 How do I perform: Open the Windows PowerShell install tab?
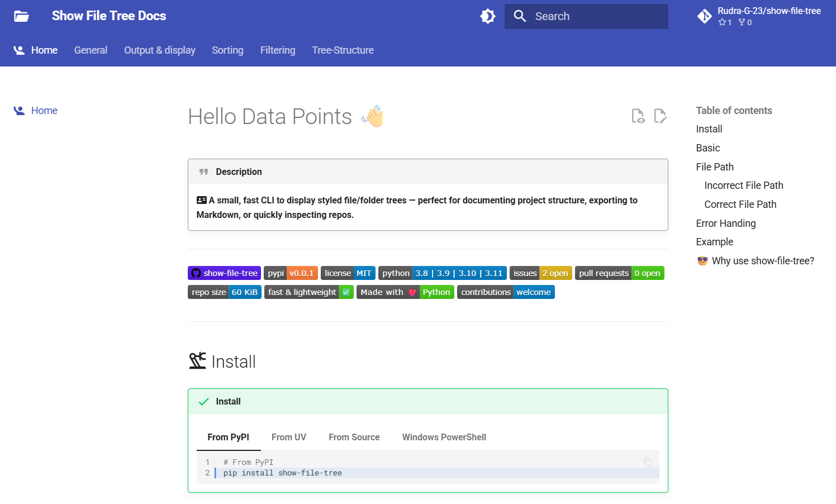444,437
